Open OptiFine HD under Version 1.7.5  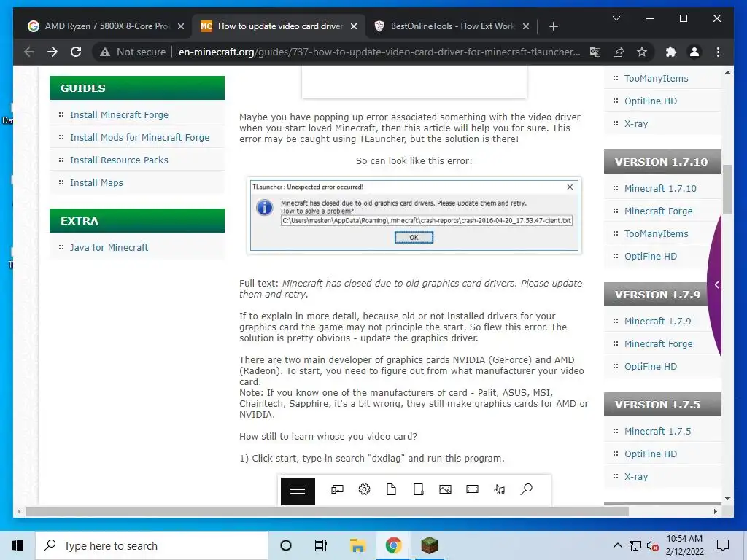[650, 454]
